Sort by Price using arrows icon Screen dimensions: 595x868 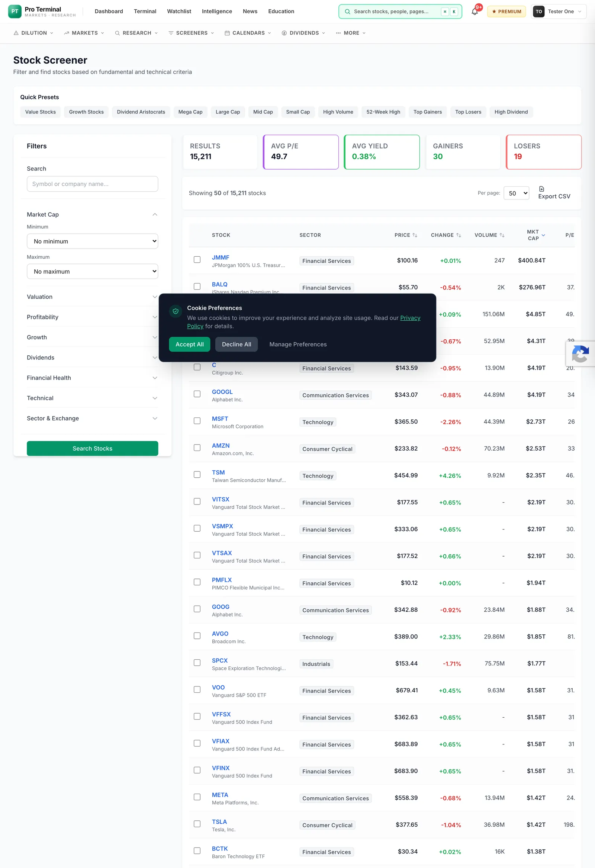coord(415,235)
